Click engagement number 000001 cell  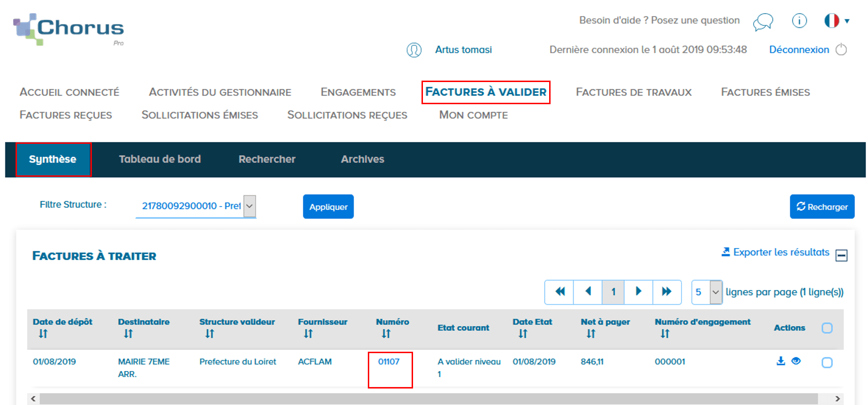(670, 362)
